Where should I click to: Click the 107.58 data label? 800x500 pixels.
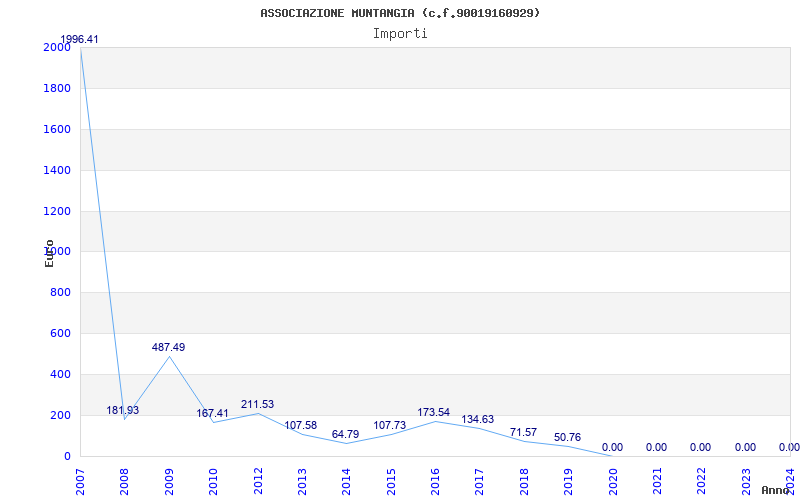tap(301, 426)
